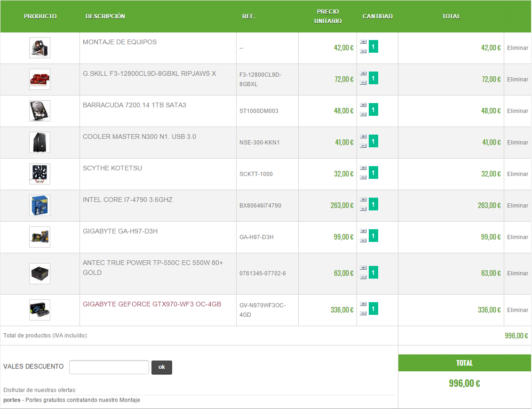
Task: Increase quantity for GIGABYTE GA-H97-D3H motherboard
Action: tap(363, 231)
